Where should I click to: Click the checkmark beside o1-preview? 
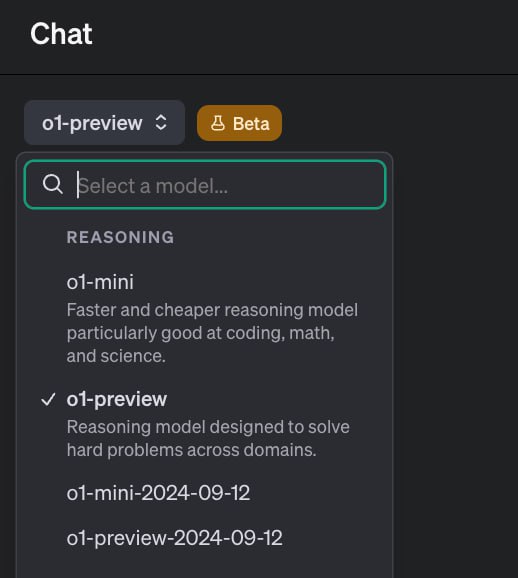[x=48, y=399]
